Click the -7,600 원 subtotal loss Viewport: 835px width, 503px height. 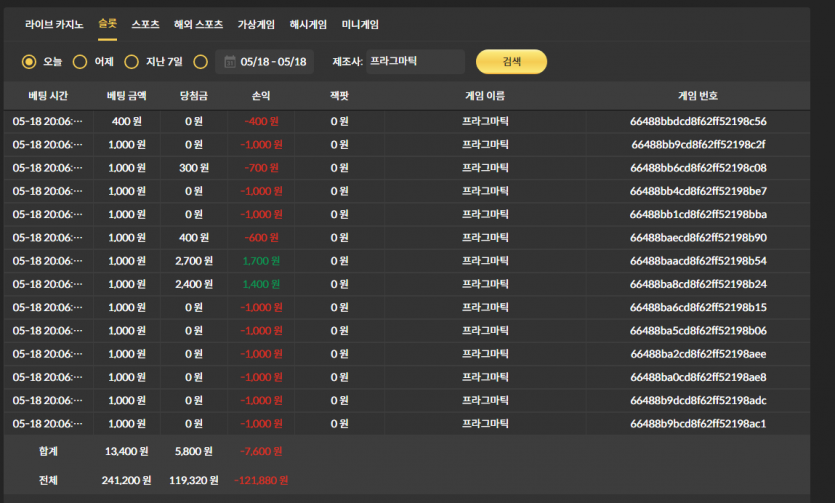(x=261, y=451)
